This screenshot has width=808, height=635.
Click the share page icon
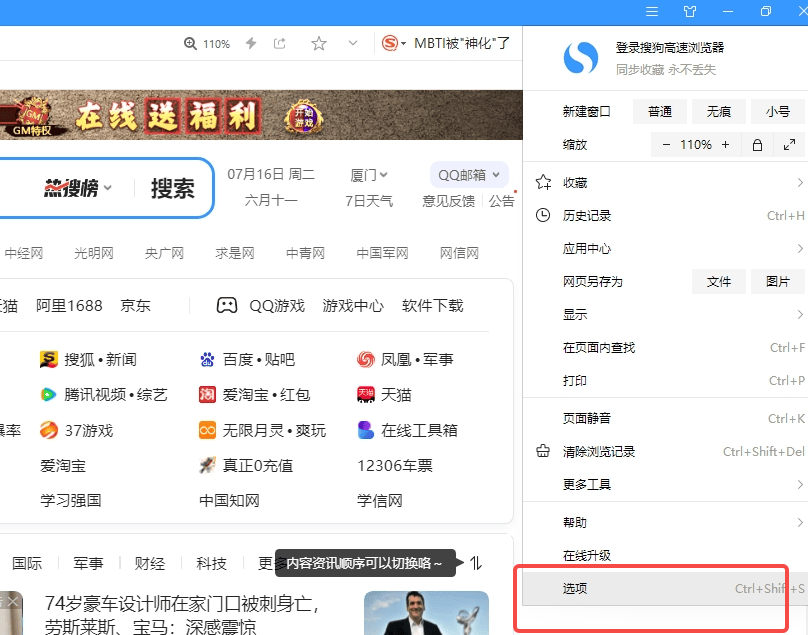pyautogui.click(x=280, y=43)
